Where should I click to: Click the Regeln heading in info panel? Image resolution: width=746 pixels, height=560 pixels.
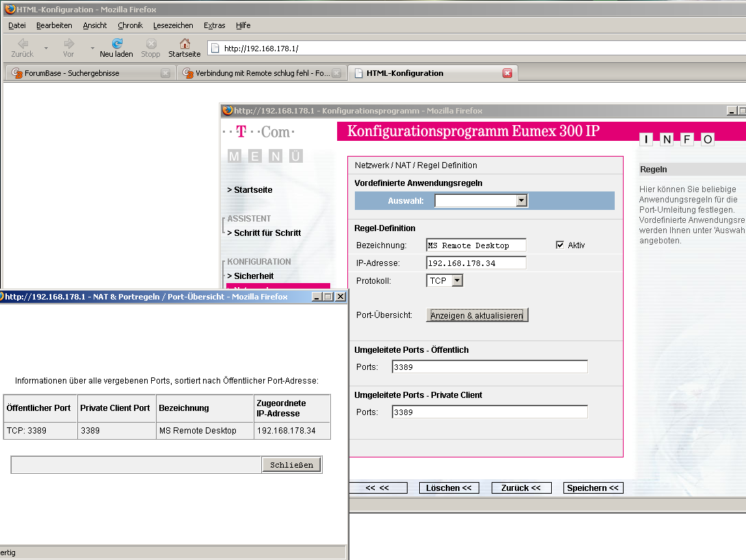pyautogui.click(x=653, y=170)
